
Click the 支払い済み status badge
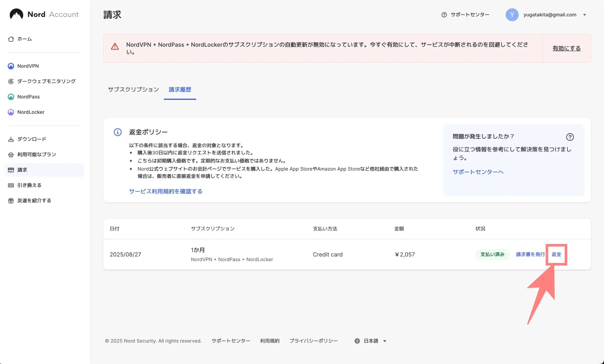click(492, 255)
